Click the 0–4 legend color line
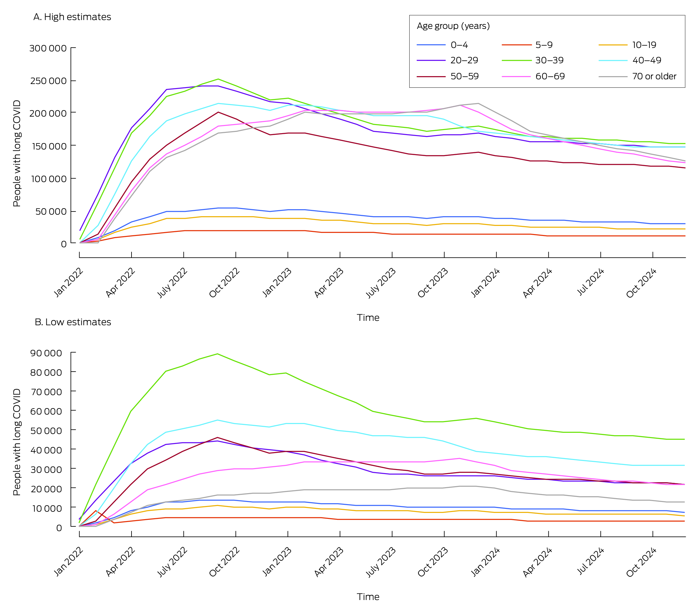Screen dimensions: 698x616 [x=431, y=45]
